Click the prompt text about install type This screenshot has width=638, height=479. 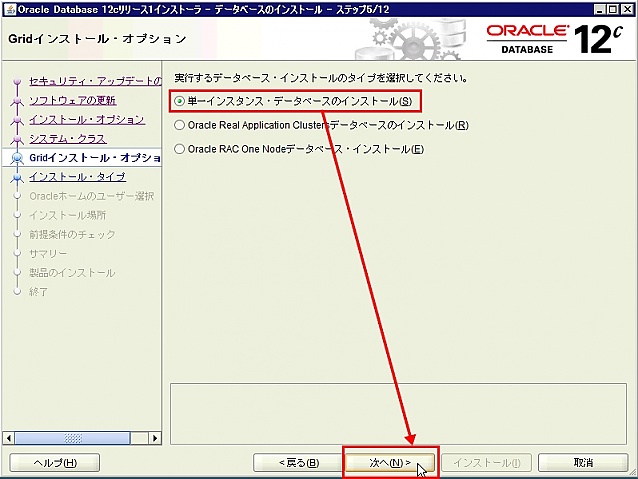pos(321,77)
